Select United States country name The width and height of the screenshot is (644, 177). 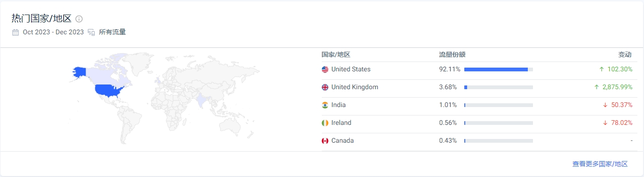click(351, 69)
